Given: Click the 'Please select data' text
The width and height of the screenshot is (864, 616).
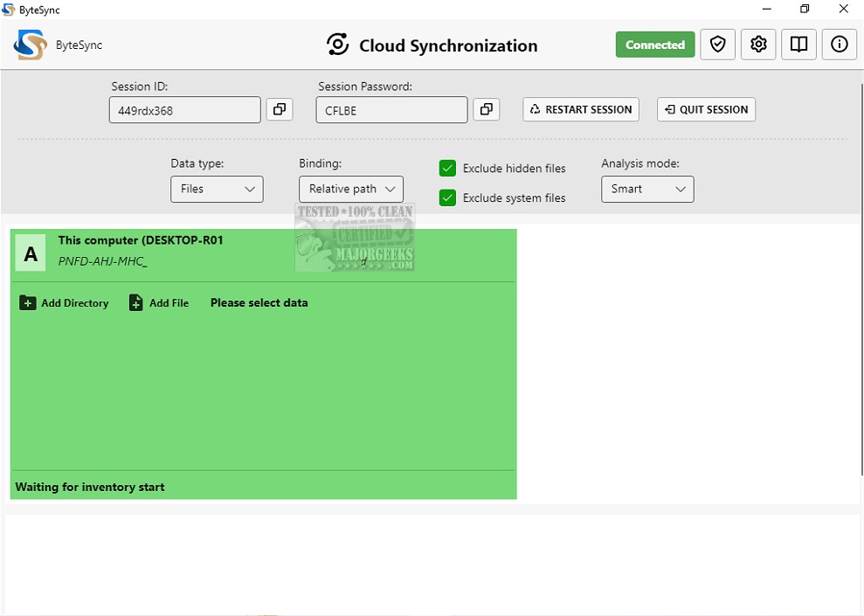Looking at the screenshot, I should tap(259, 302).
